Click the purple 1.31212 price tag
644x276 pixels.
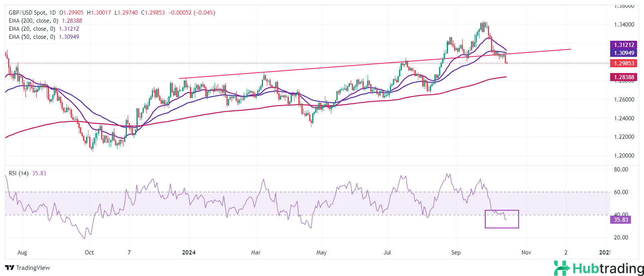tap(624, 45)
